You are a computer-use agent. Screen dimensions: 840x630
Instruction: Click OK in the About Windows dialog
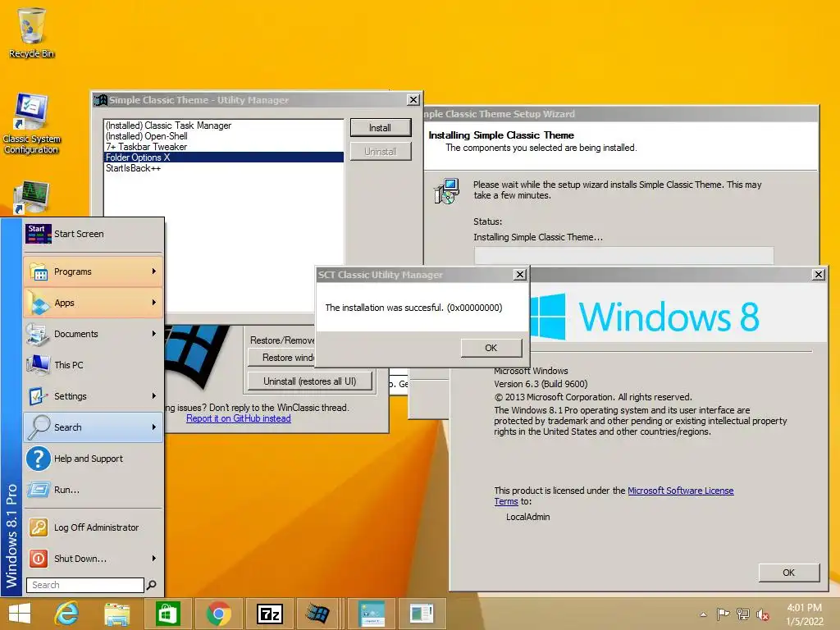[x=788, y=573]
